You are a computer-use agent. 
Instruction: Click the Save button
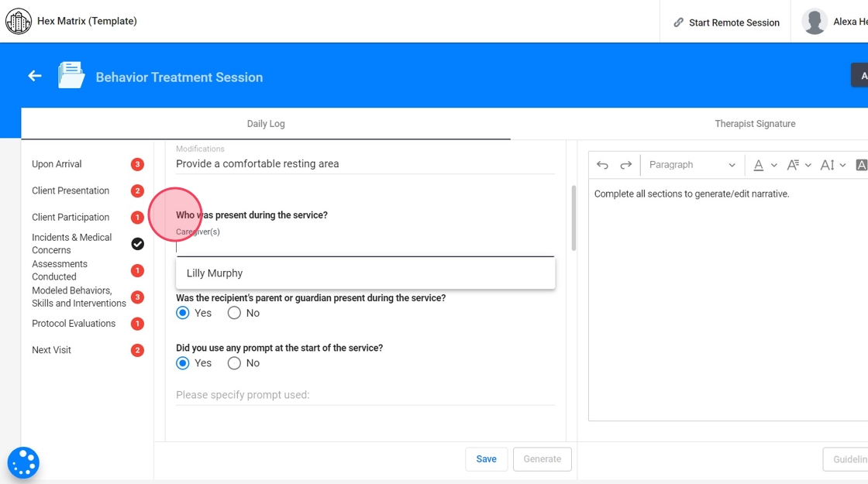click(x=486, y=459)
